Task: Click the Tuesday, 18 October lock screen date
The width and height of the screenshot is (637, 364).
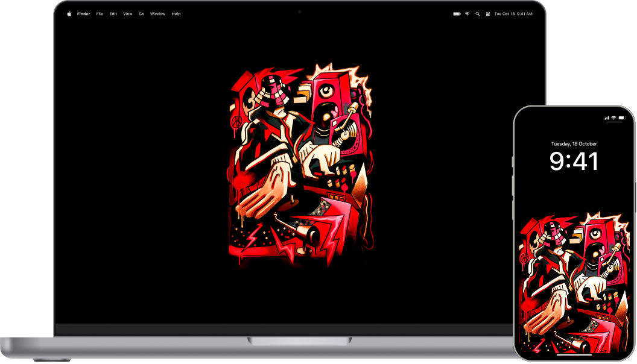Action: [574, 143]
